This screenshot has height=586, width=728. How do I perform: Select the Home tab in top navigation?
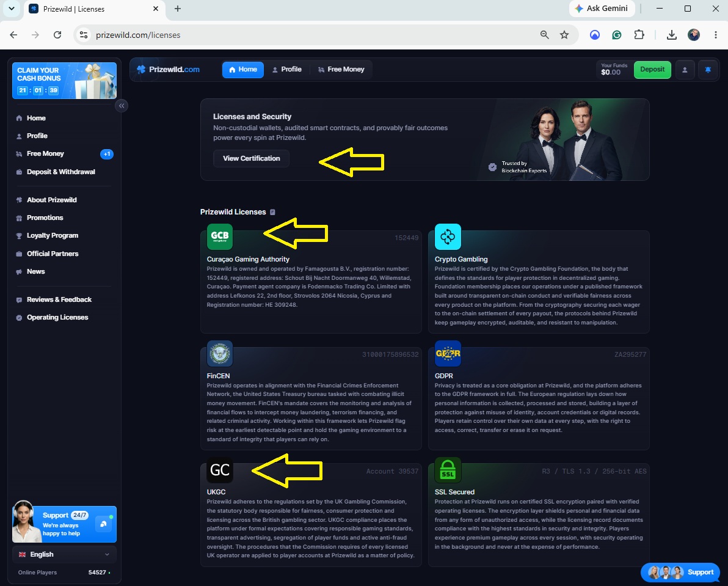(243, 70)
